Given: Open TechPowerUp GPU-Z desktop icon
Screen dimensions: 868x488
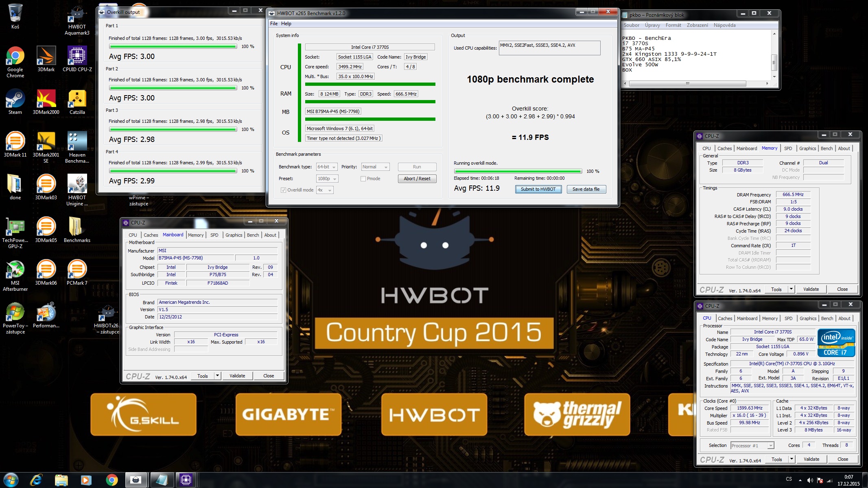Looking at the screenshot, I should [15, 233].
